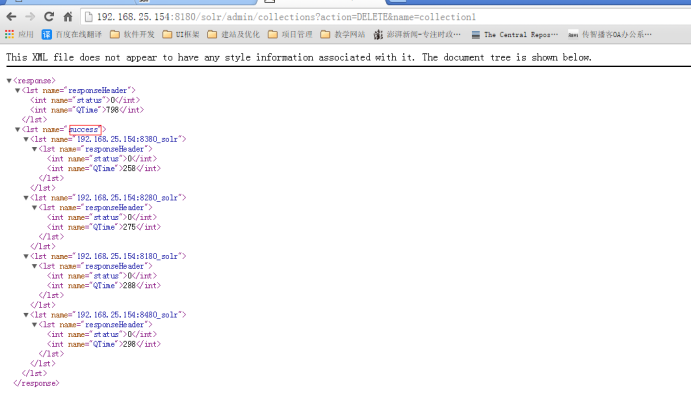Screen dimensions: 691x417
Task: Collapse the 192.168.25.154:8180_solr node
Action: coord(26,257)
